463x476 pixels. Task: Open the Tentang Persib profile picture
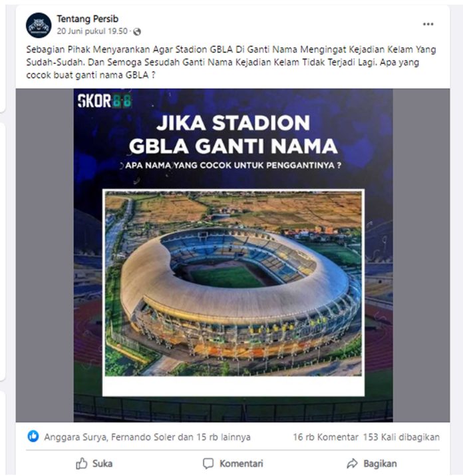[39, 25]
